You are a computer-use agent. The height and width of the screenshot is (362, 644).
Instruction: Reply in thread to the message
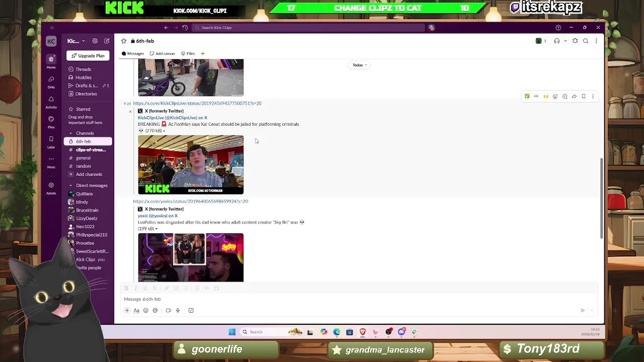click(x=565, y=97)
